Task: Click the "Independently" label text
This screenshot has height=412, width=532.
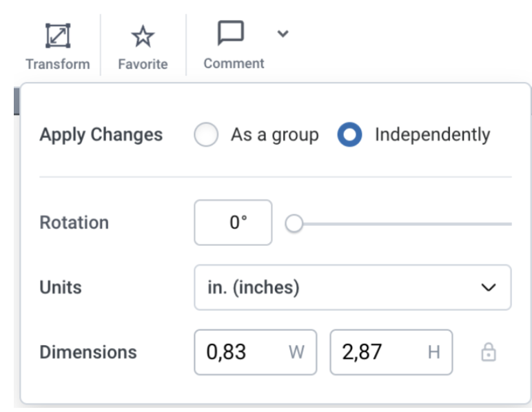Action: [x=432, y=135]
